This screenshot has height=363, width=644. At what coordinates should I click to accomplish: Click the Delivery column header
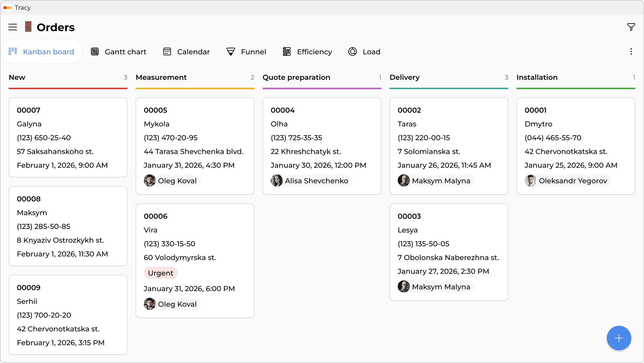pyautogui.click(x=405, y=77)
